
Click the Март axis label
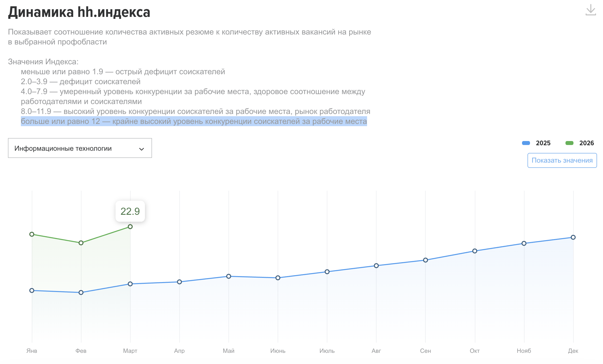(130, 351)
